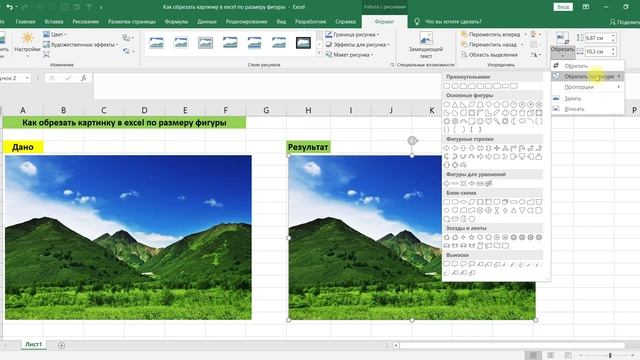The image size is (640, 360).
Task: Select process rectangle in Блок-схема
Action: 447,202
